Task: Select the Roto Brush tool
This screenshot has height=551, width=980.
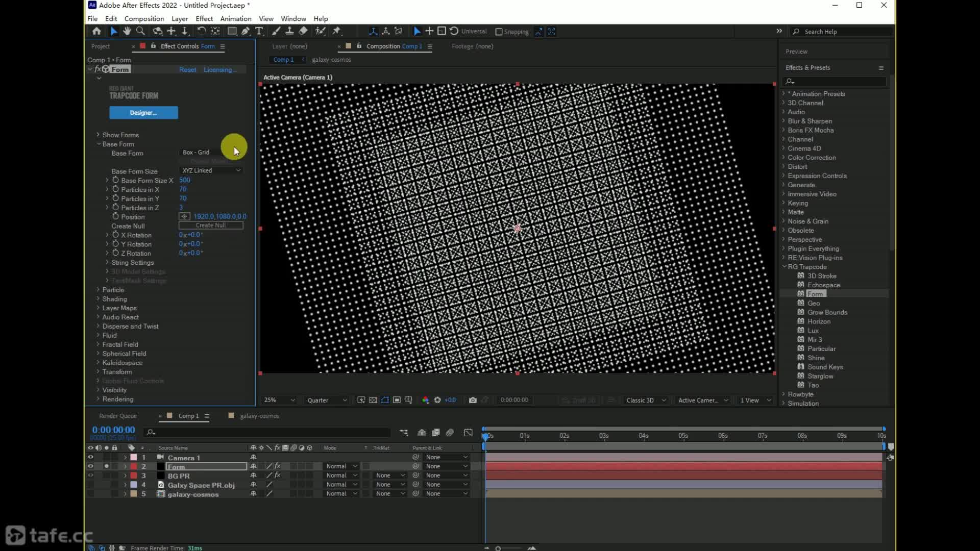Action: point(320,31)
